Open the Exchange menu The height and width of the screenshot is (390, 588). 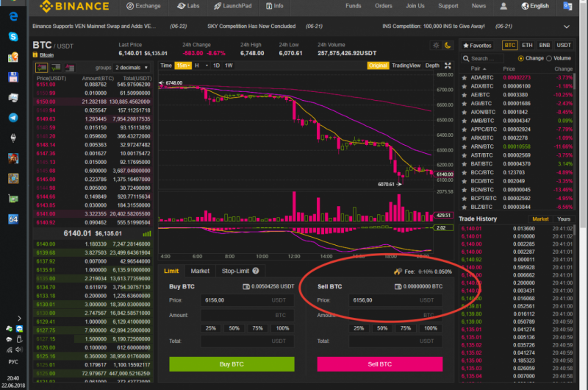(143, 6)
